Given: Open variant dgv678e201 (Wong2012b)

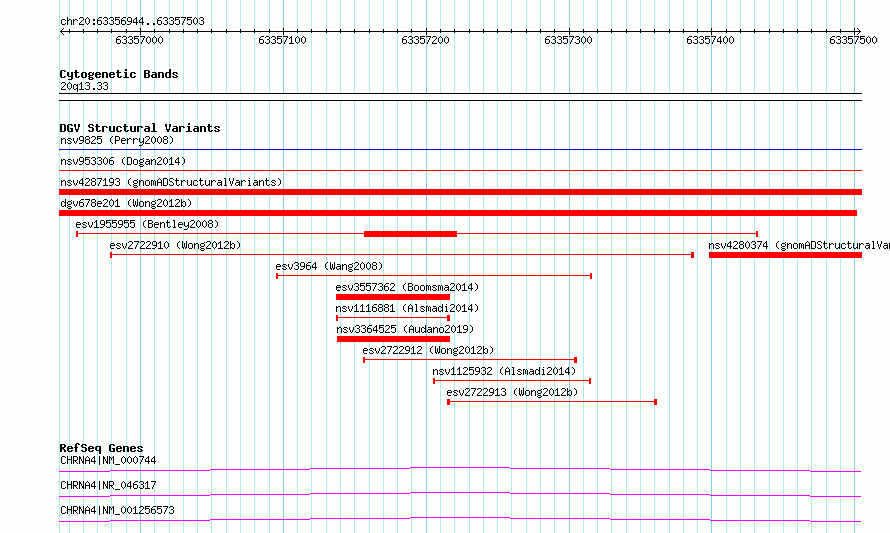Looking at the screenshot, I should [x=126, y=203].
